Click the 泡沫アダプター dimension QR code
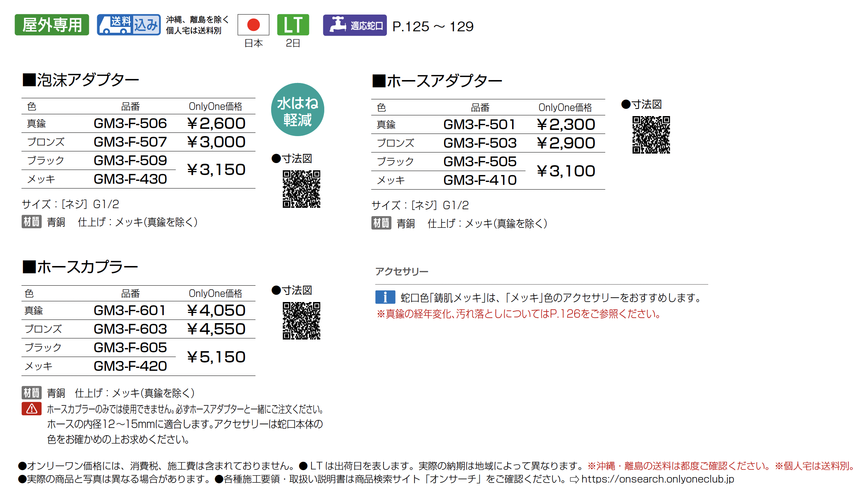The height and width of the screenshot is (500, 868). point(301,189)
